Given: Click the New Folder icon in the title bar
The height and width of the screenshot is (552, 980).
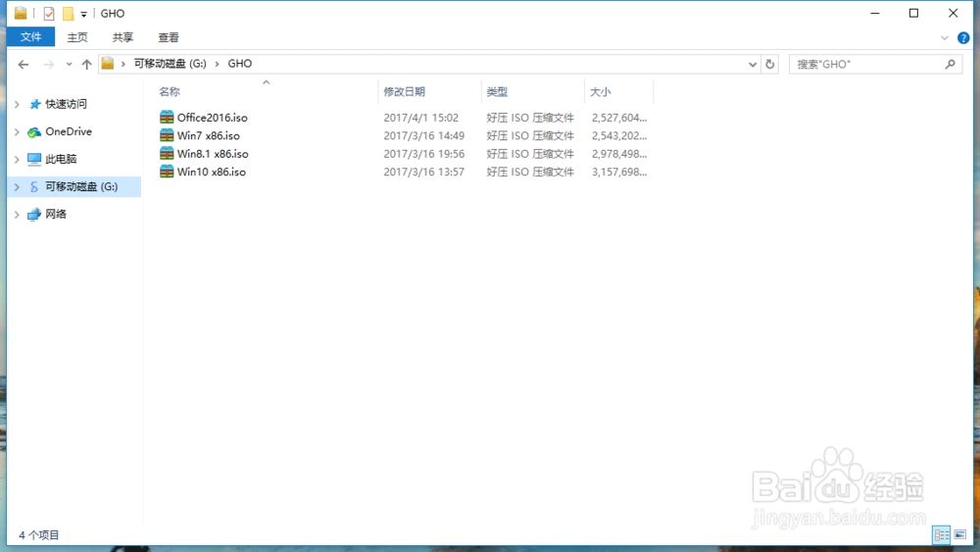Looking at the screenshot, I should click(x=69, y=13).
